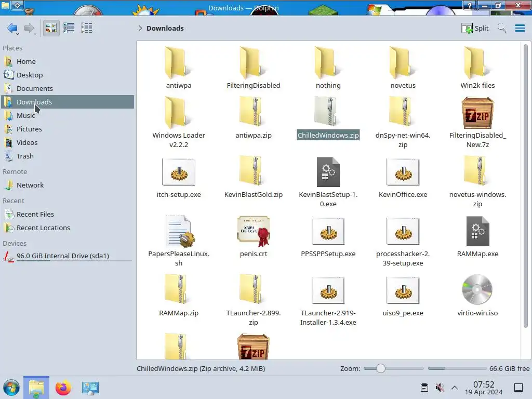
Task: Click the Dolphin taskbar button
Action: coord(36,388)
